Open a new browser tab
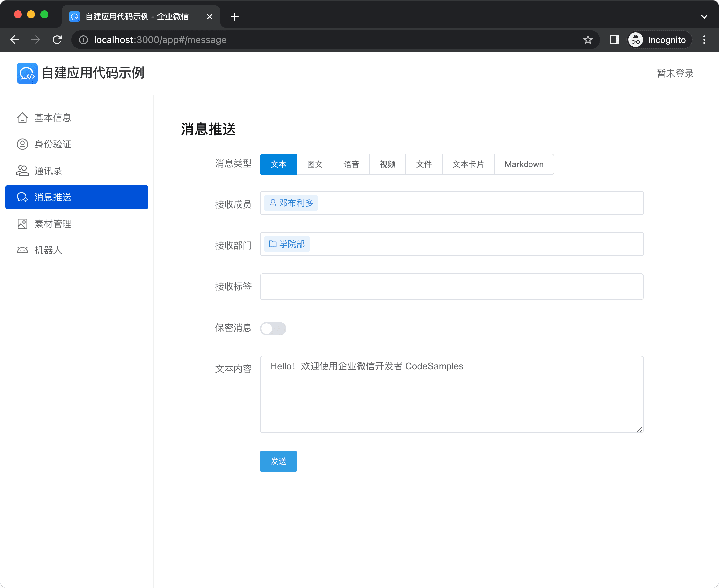This screenshot has width=719, height=588. [x=235, y=16]
